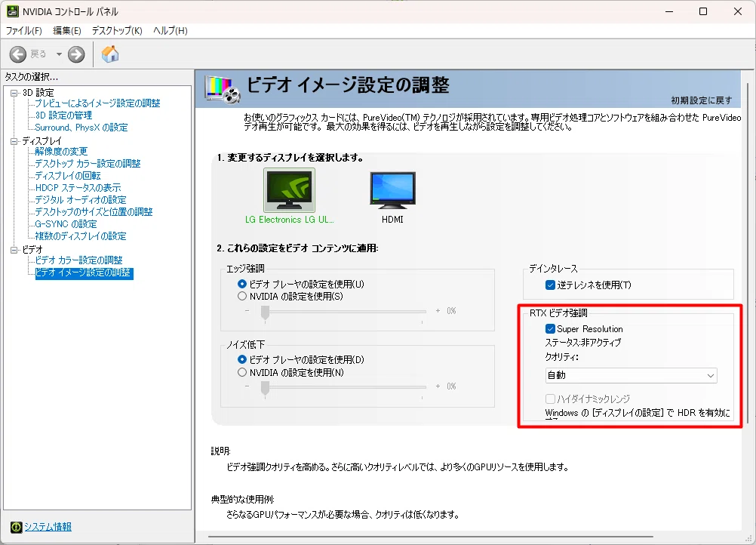Image resolution: width=756 pixels, height=545 pixels.
Task: Click the ステータス:非アクティブ text
Action: tap(583, 343)
